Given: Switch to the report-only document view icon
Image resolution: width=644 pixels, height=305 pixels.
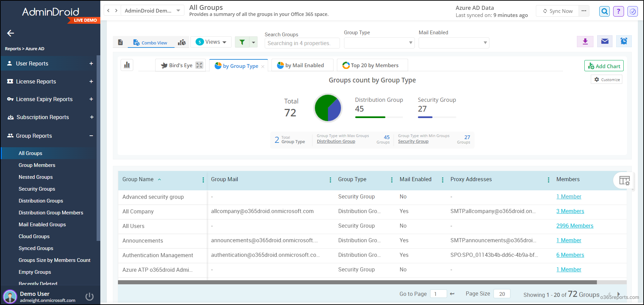Looking at the screenshot, I should (x=120, y=42).
